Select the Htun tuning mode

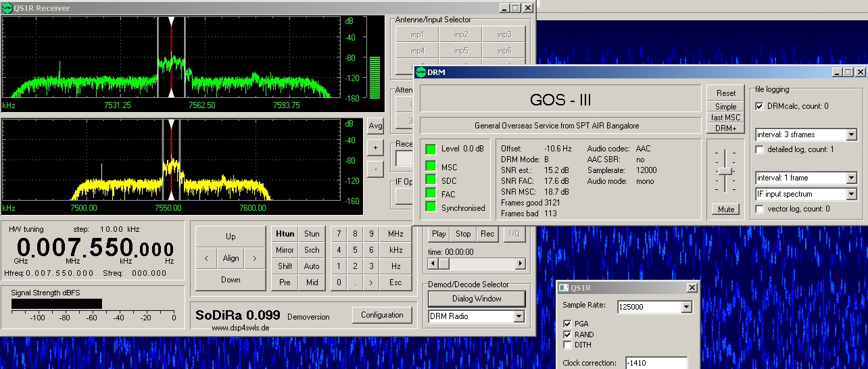tap(285, 234)
